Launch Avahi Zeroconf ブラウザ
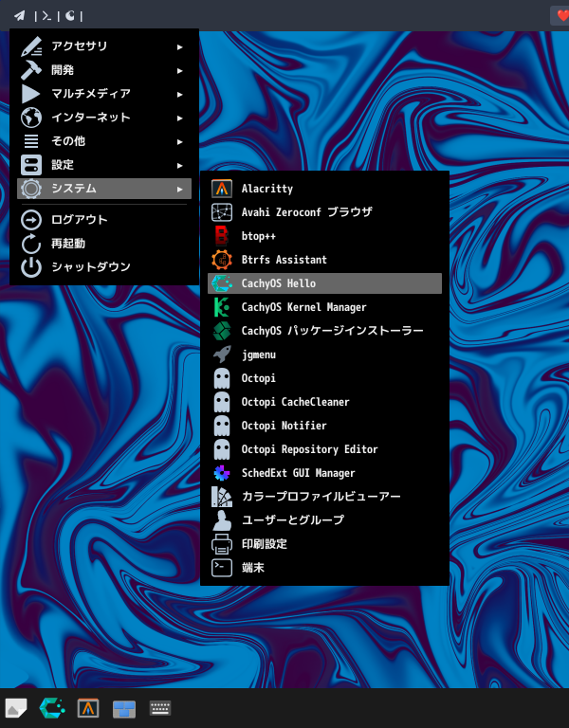The width and height of the screenshot is (569, 728). click(324, 212)
